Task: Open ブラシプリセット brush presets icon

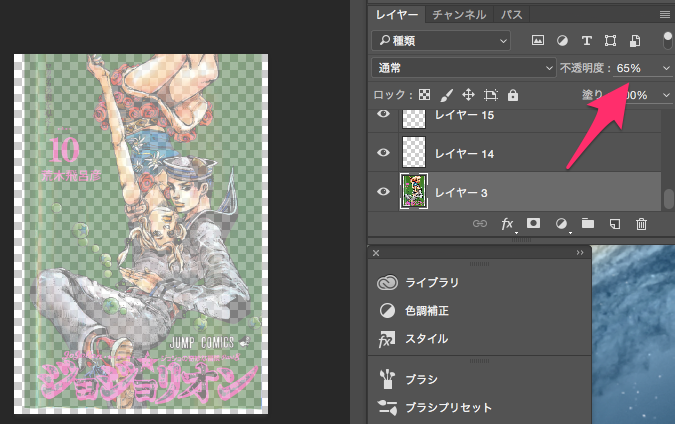Action: (x=387, y=407)
